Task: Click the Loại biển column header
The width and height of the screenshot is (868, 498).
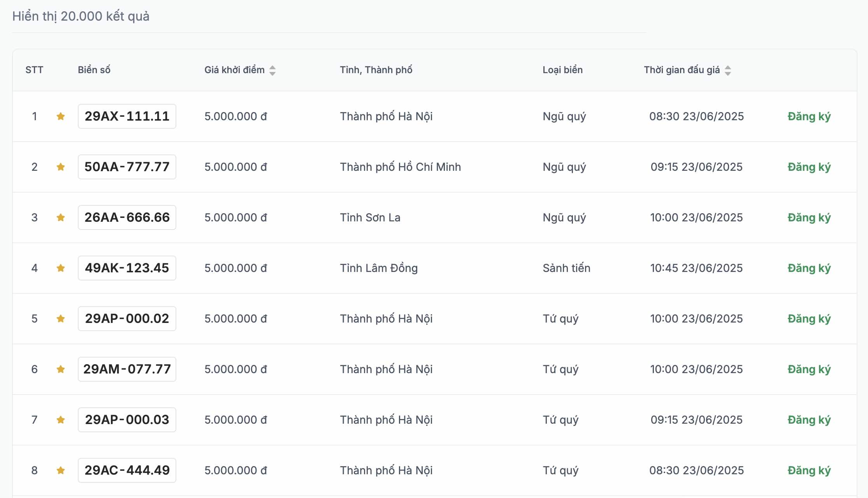Action: 562,70
